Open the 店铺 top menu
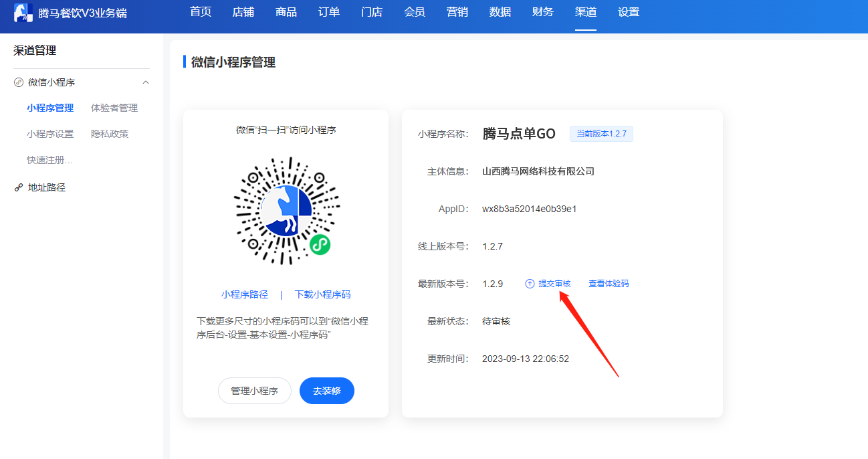Screen dimensions: 868x459 pos(243,12)
